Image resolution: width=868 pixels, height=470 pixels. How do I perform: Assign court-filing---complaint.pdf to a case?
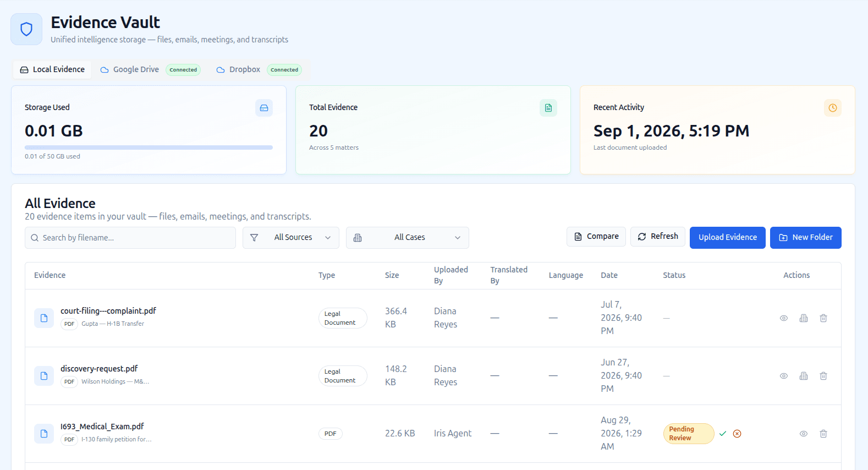coord(804,318)
